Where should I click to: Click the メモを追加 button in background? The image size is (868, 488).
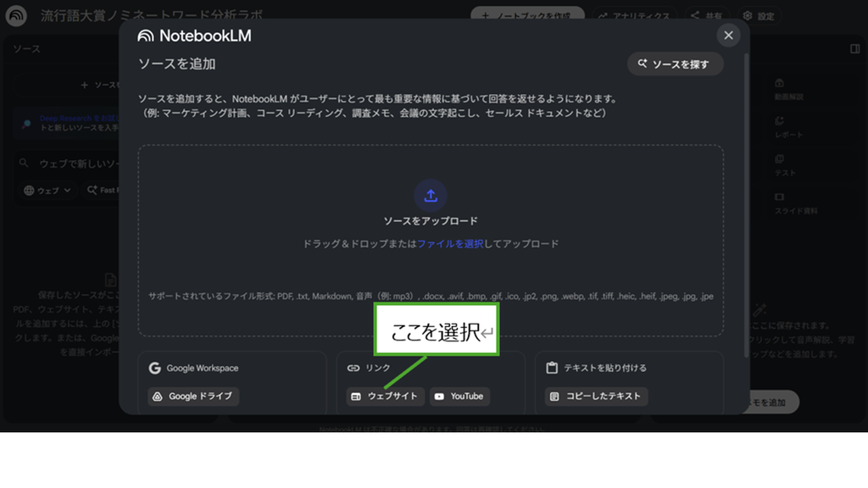tap(775, 402)
